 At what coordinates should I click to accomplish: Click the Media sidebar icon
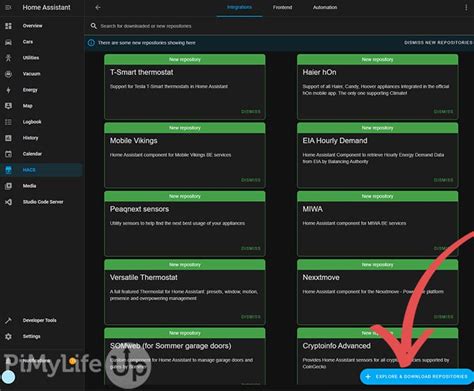pyautogui.click(x=8, y=186)
